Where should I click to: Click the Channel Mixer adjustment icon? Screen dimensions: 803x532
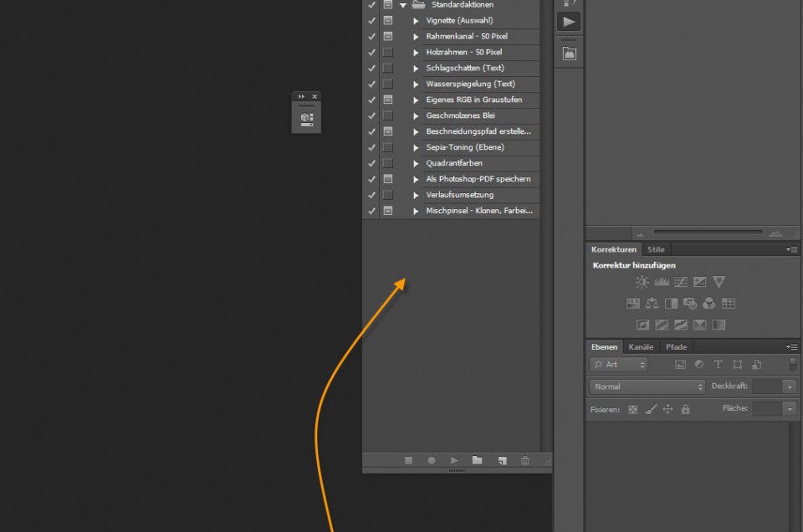708,304
